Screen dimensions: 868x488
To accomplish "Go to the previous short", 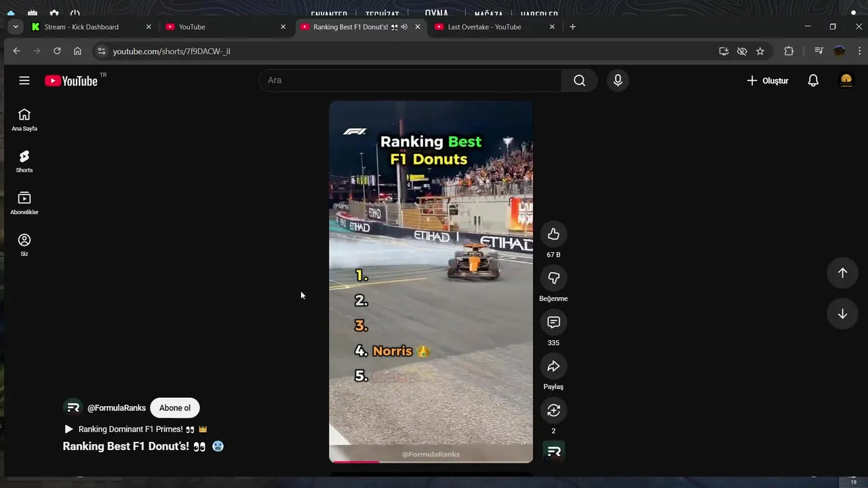I will [842, 272].
